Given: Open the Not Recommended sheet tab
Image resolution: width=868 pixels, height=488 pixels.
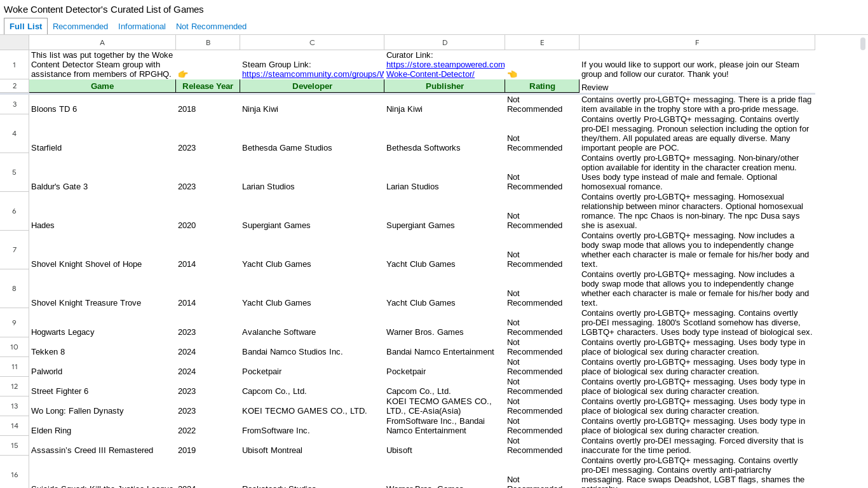Looking at the screenshot, I should point(211,26).
